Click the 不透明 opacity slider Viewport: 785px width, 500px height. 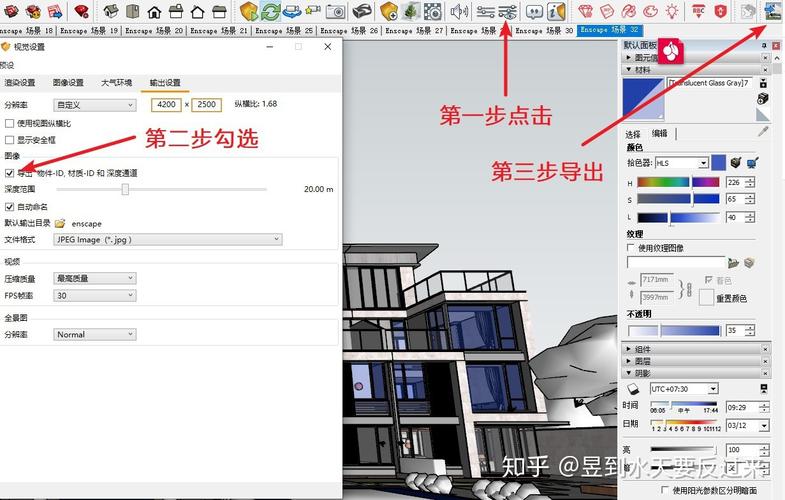[x=674, y=330]
